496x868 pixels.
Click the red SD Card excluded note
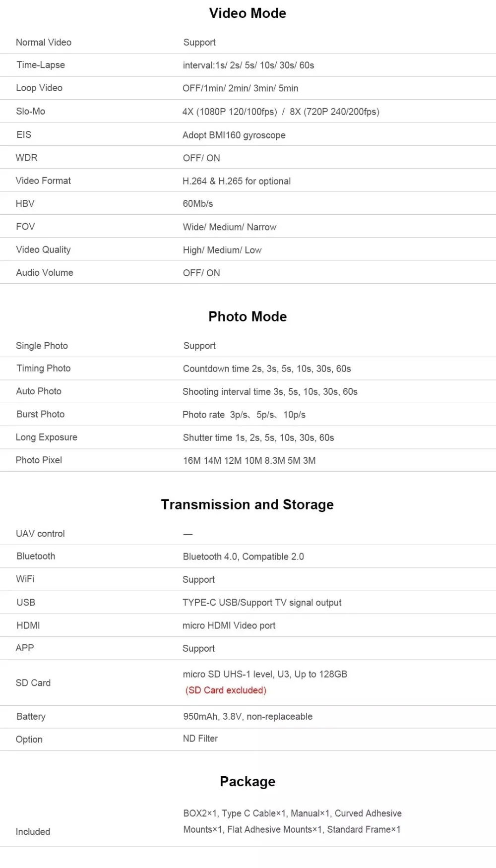click(226, 690)
